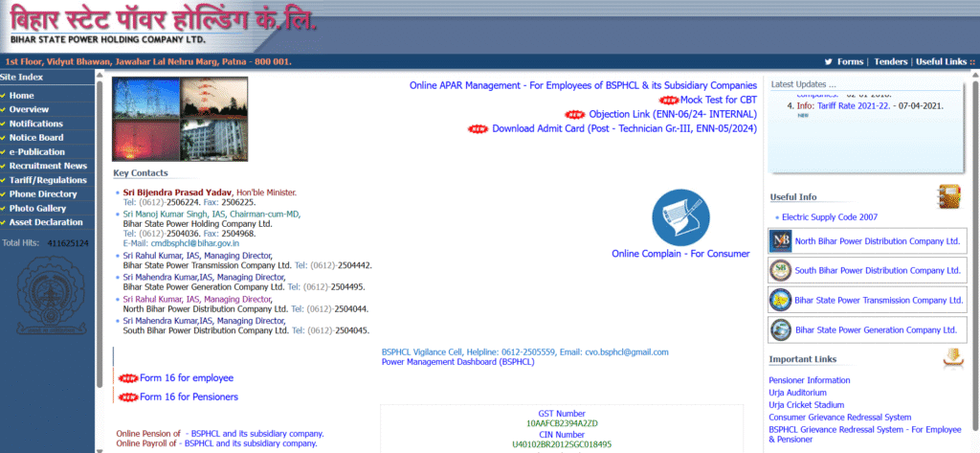980x453 pixels.
Task: Click the new badge beside Objection Link
Action: tap(574, 115)
